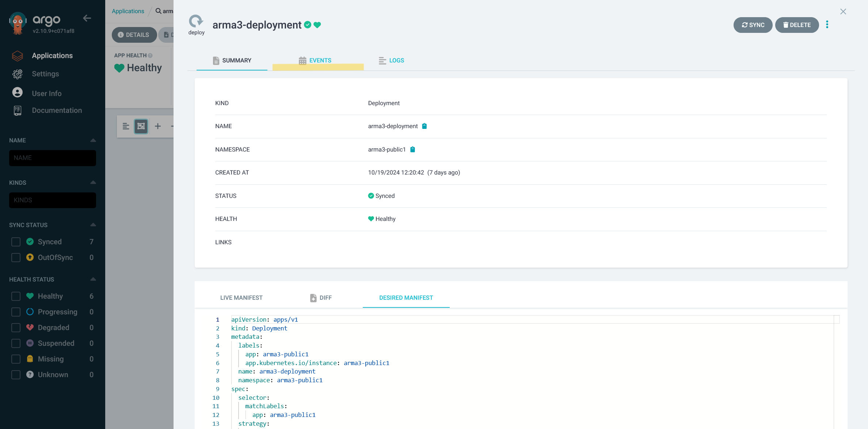Go to Applications breadcrumb link

pos(128,11)
